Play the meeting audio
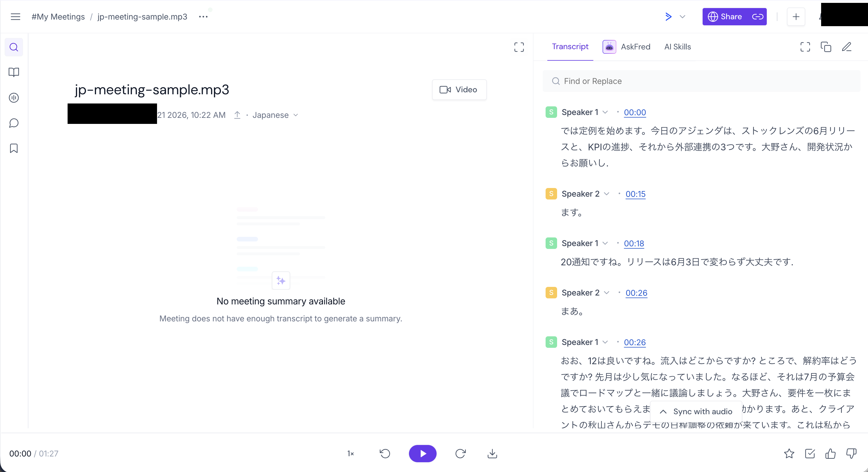Viewport: 868px width, 472px height. (422, 454)
